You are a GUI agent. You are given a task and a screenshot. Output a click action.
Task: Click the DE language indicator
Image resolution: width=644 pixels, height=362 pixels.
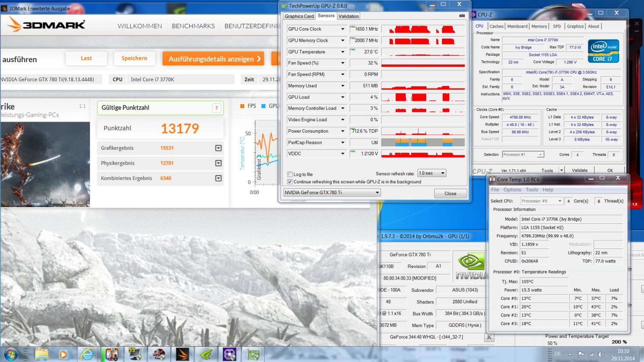(557, 354)
